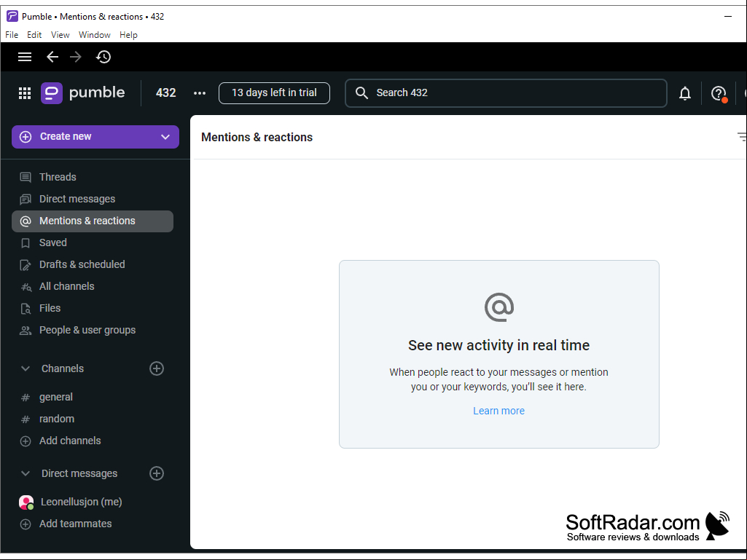The height and width of the screenshot is (560, 747).
Task: Open the random channel
Action: pyautogui.click(x=93, y=419)
